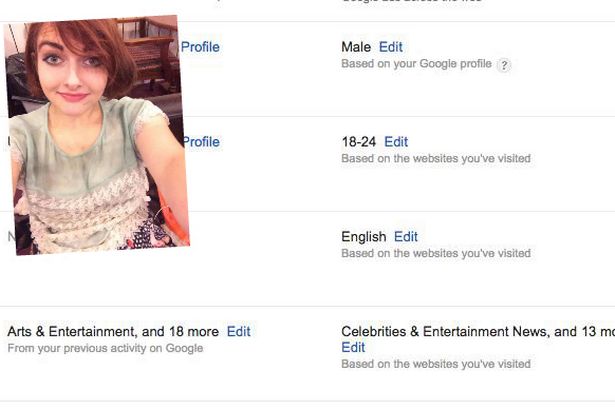Edit Celebrities & Entertainment News interests
Viewport: 615px width, 409px height.
[x=353, y=347]
